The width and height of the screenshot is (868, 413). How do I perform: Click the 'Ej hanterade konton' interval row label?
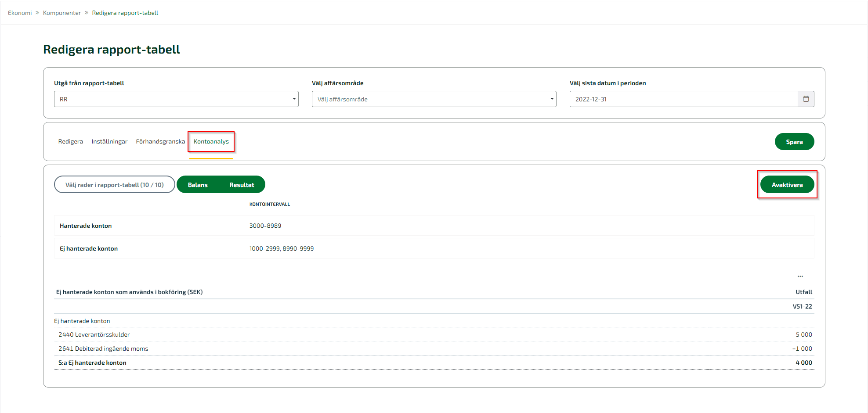89,248
